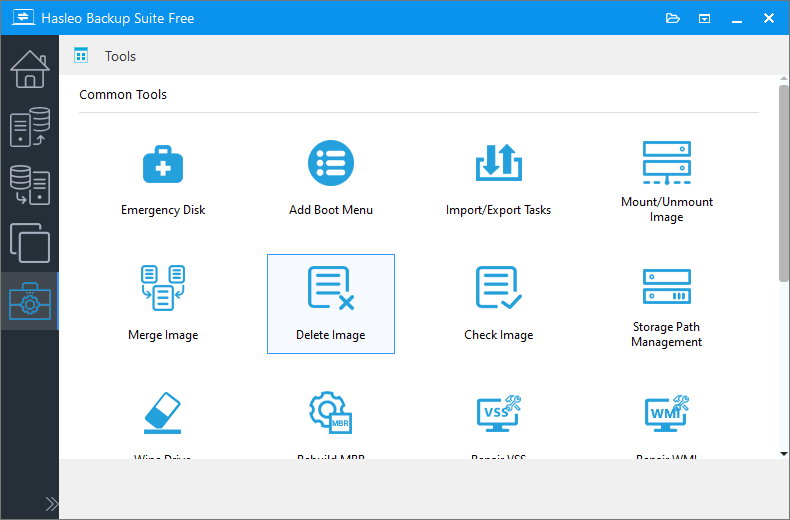Click the scroll down arrow of tools list
This screenshot has height=520, width=790.
[x=783, y=454]
